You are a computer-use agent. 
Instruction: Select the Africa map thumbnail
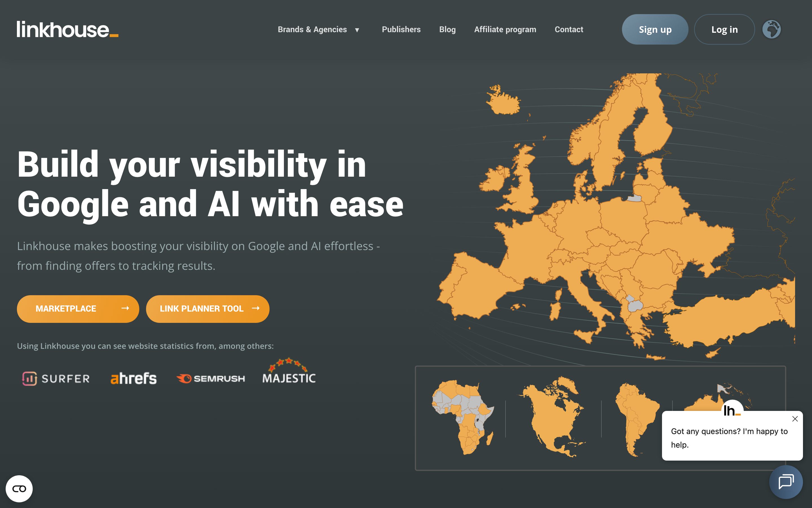[463, 417]
